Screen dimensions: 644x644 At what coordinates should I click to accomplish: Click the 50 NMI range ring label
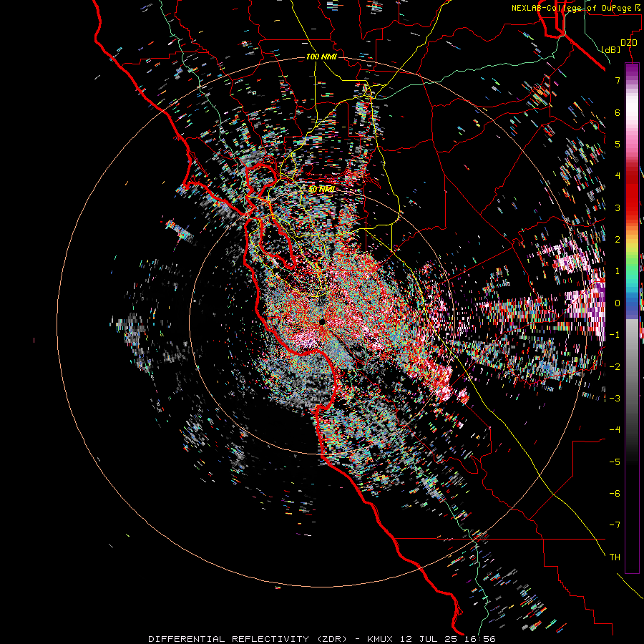(x=321, y=189)
